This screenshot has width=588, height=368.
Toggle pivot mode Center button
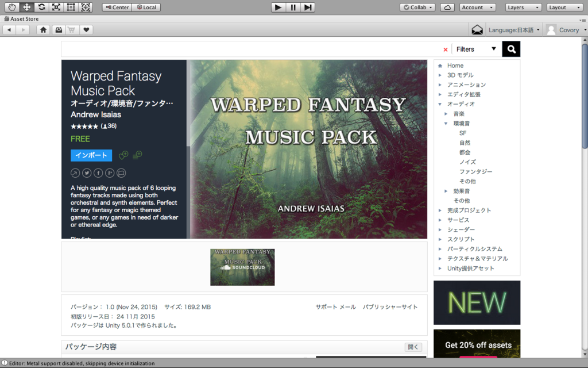(117, 7)
